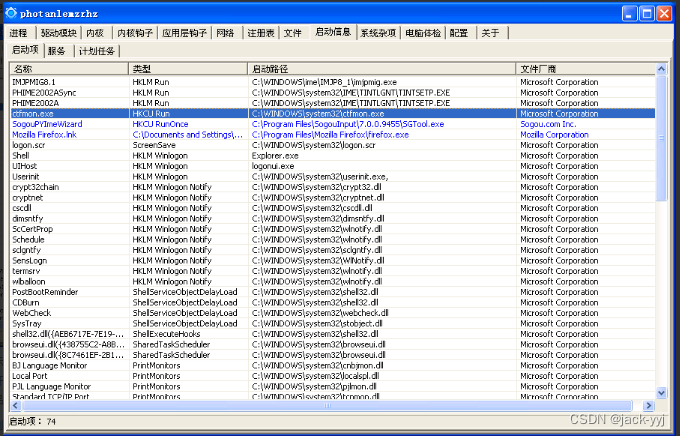Select the PHIME2002A startup entry
This screenshot has height=436, width=680.
coord(333,103)
